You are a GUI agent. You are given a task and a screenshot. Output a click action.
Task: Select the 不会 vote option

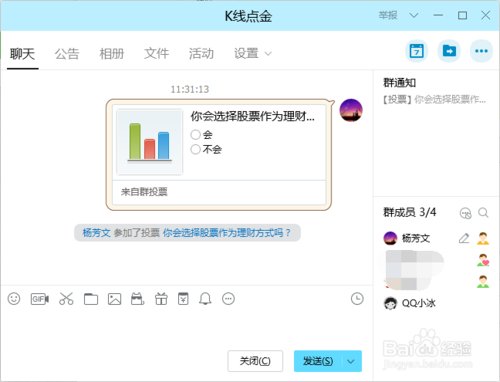(x=196, y=149)
